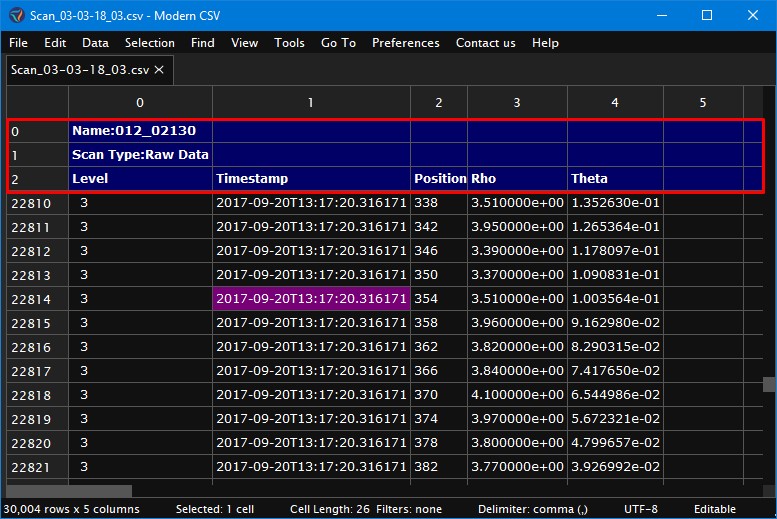The height and width of the screenshot is (519, 777).
Task: Click the UTF-8 encoding indicator
Action: [x=641, y=509]
